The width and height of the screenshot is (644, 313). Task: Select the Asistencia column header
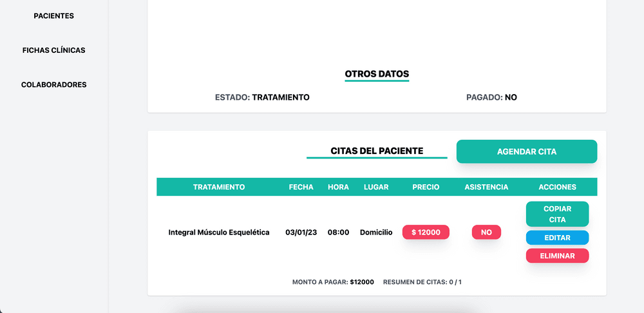[x=486, y=187]
